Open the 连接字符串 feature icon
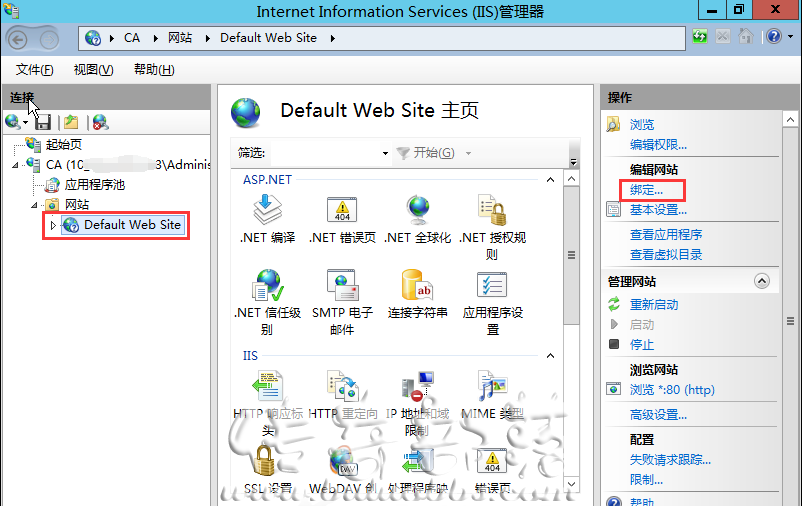 tap(417, 285)
